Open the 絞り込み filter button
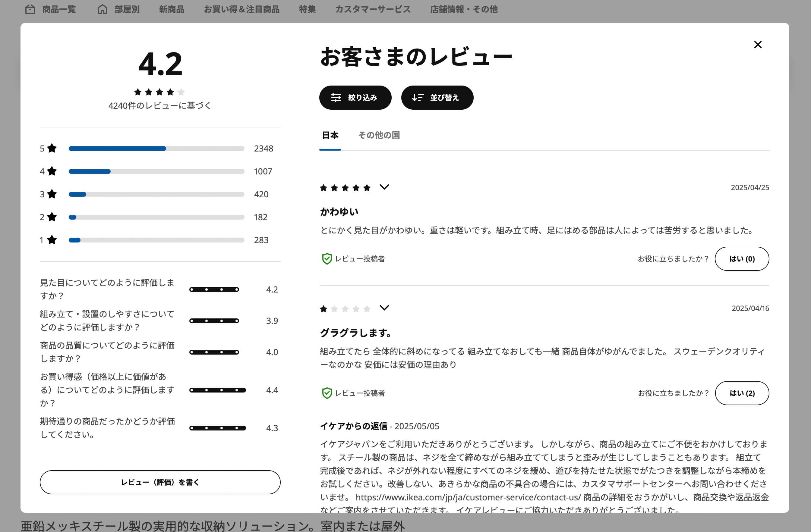 355,97
